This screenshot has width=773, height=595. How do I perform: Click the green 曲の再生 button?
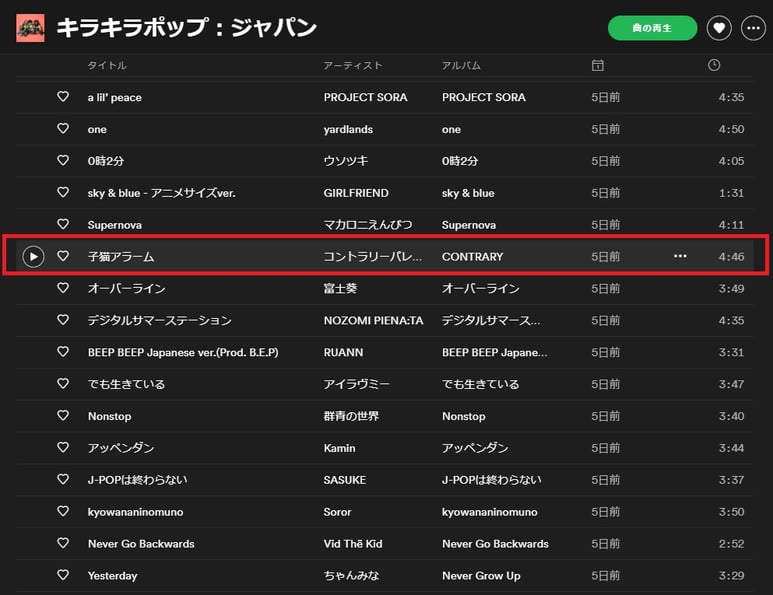pyautogui.click(x=652, y=28)
